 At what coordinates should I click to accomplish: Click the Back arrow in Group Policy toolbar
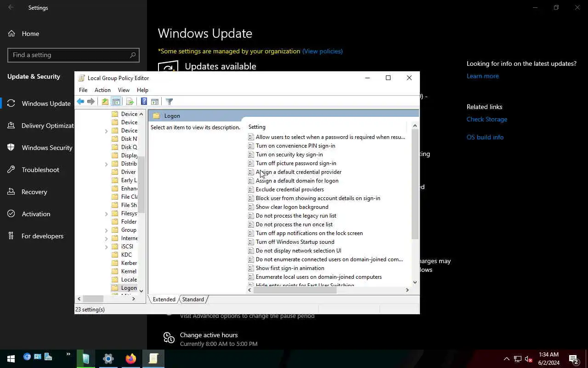pos(80,102)
